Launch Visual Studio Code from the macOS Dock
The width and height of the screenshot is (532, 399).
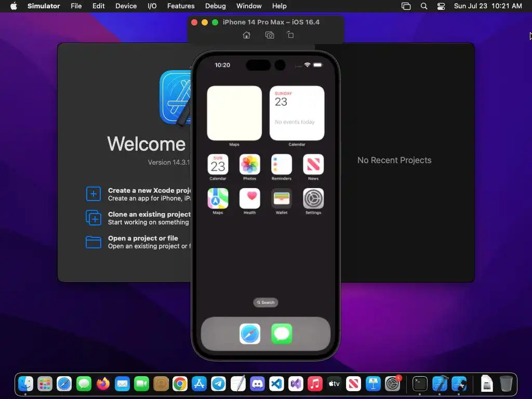(276, 384)
